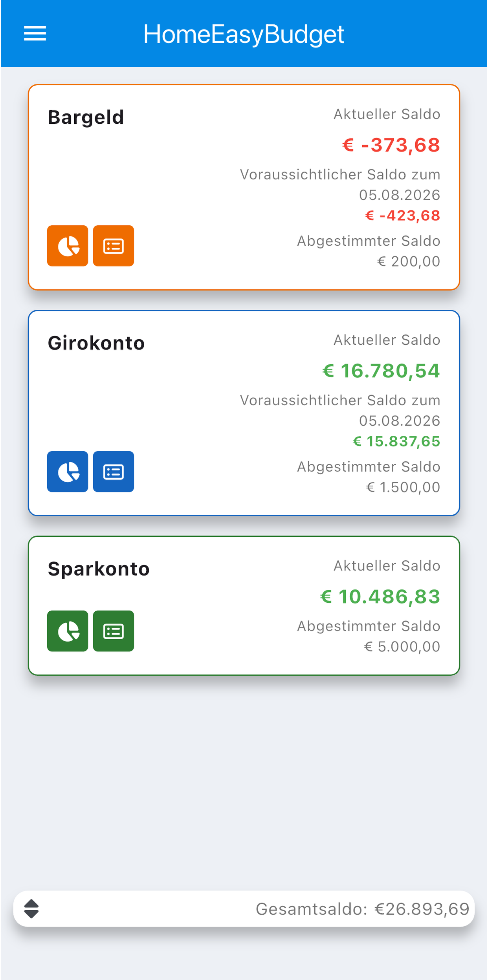
Task: Open Bargeld transaction list
Action: (114, 246)
